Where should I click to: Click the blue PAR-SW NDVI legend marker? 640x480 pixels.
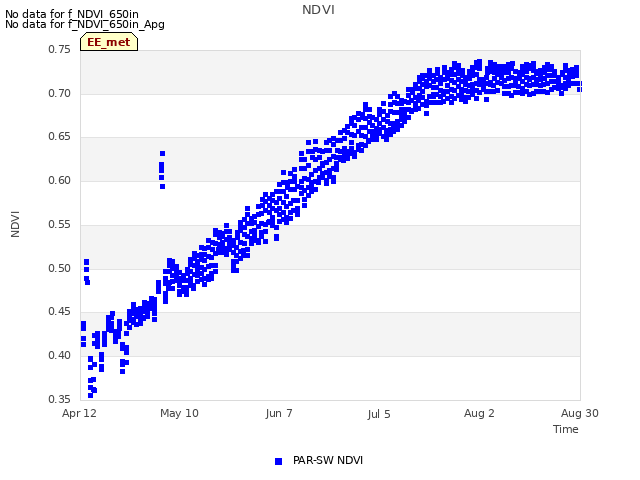coord(278,461)
